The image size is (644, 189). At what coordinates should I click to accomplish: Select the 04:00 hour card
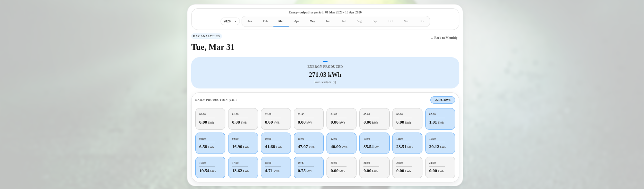click(341, 119)
